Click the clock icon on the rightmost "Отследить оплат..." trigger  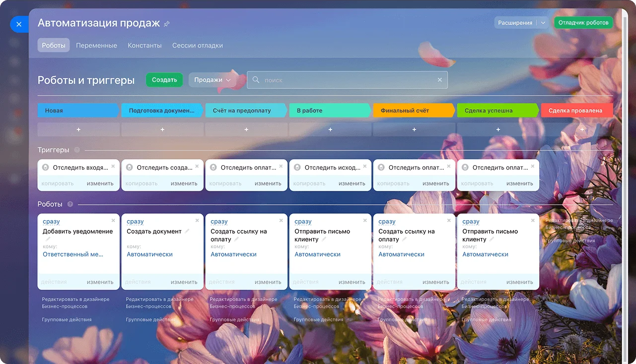pos(465,167)
